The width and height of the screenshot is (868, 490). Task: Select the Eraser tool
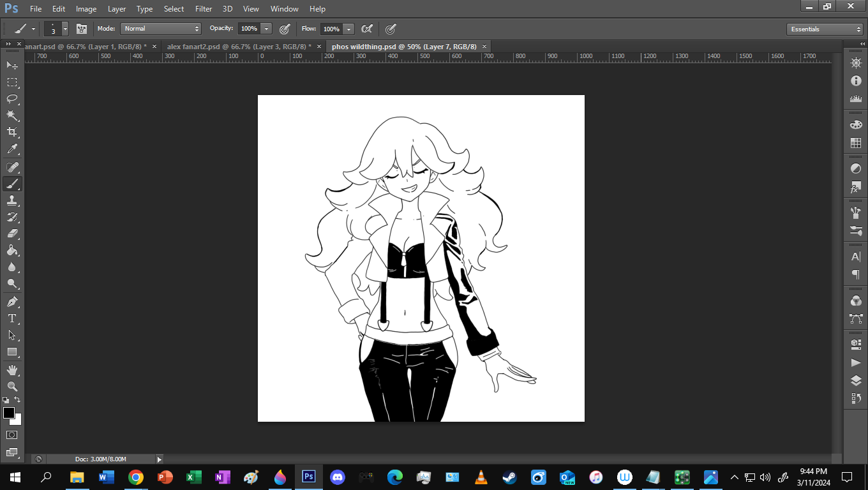point(12,234)
